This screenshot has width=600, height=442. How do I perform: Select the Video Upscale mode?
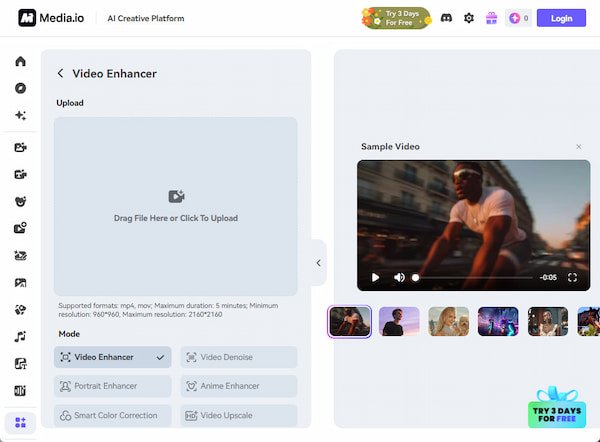[239, 415]
